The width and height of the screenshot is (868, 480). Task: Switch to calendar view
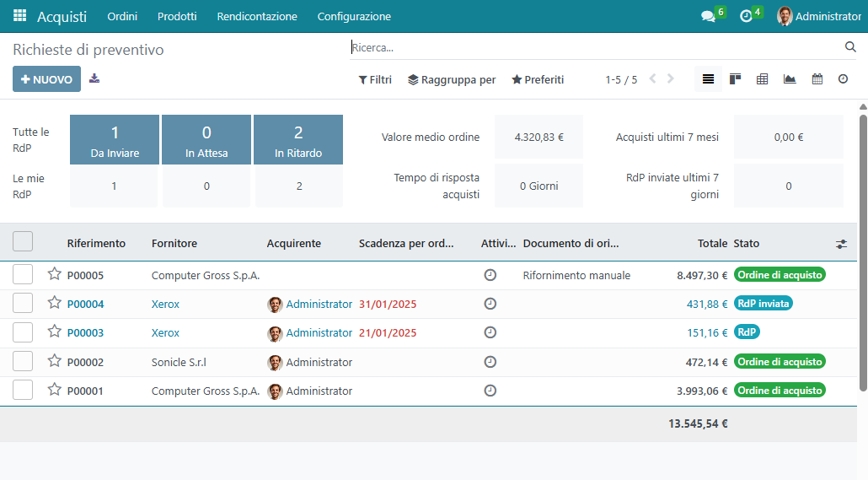(817, 79)
